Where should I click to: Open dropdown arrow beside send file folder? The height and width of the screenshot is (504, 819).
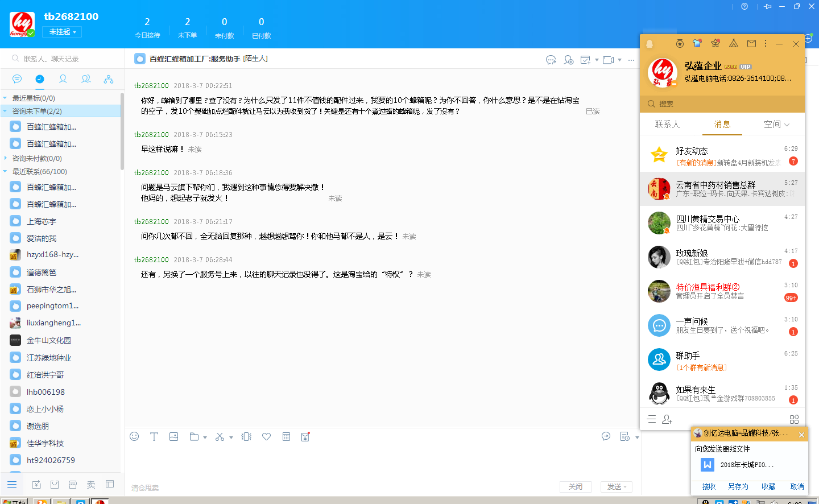click(x=205, y=437)
